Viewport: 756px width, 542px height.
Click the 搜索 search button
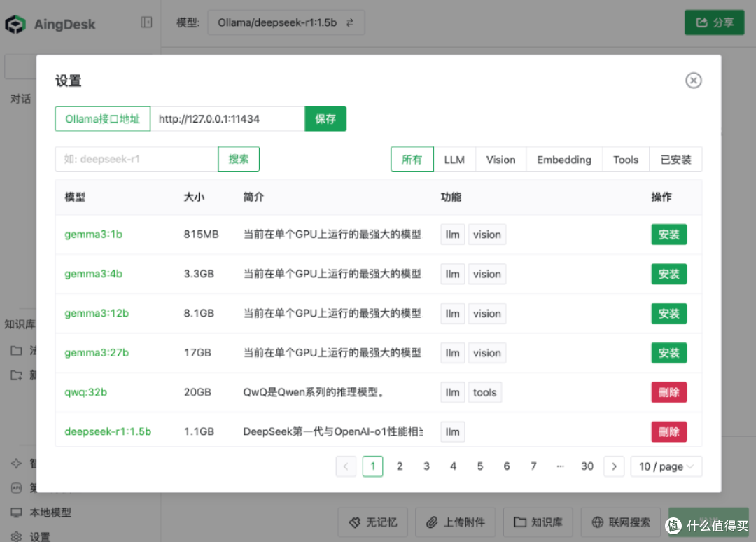click(239, 159)
